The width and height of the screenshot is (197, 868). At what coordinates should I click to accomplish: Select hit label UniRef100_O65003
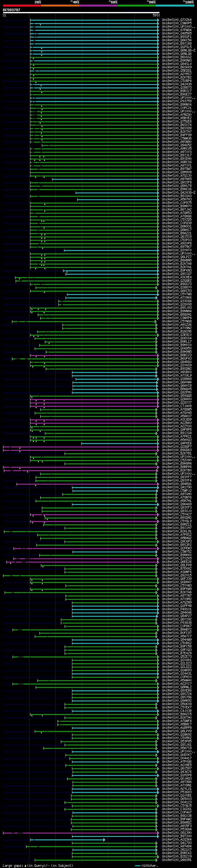point(177,799)
